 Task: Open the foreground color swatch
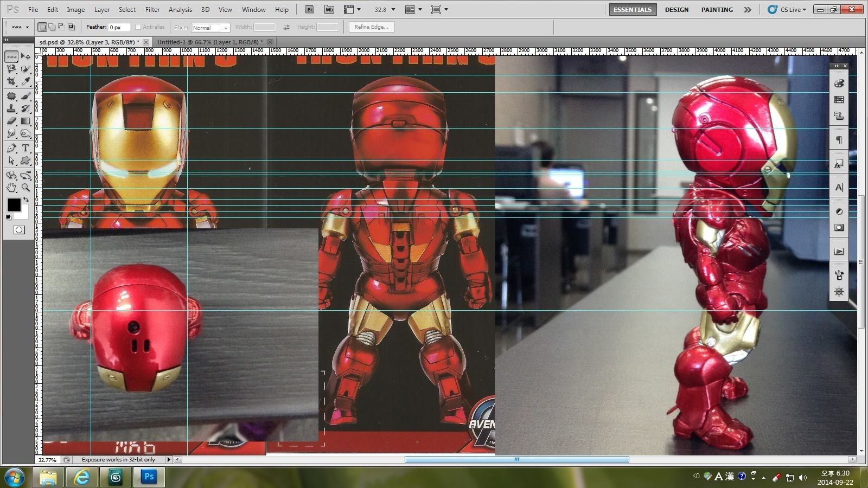pos(14,204)
